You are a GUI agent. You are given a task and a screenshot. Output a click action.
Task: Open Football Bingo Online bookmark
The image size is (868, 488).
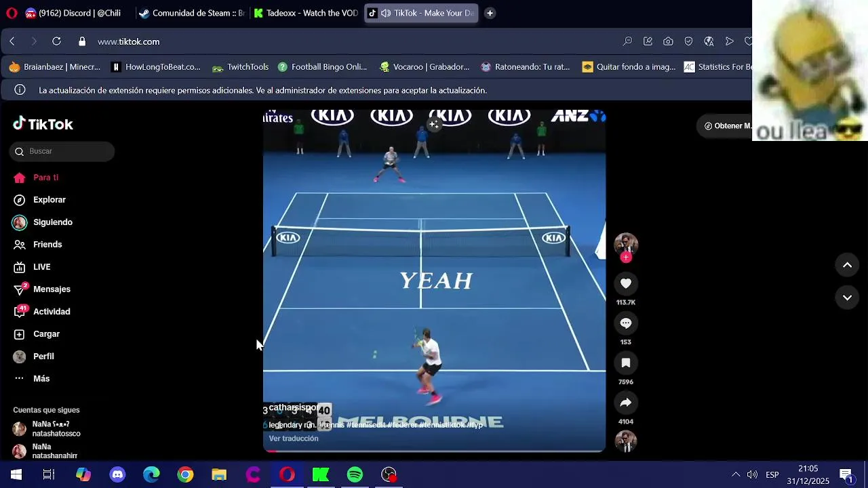tap(322, 67)
